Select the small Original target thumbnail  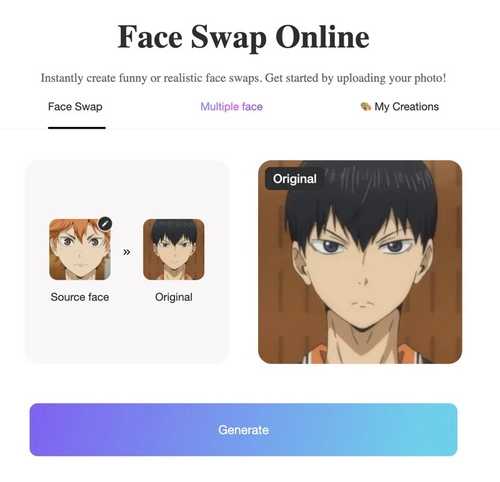174,249
